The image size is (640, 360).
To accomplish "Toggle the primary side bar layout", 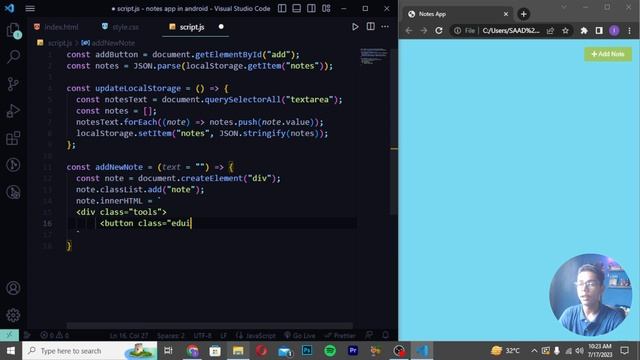I will (282, 8).
